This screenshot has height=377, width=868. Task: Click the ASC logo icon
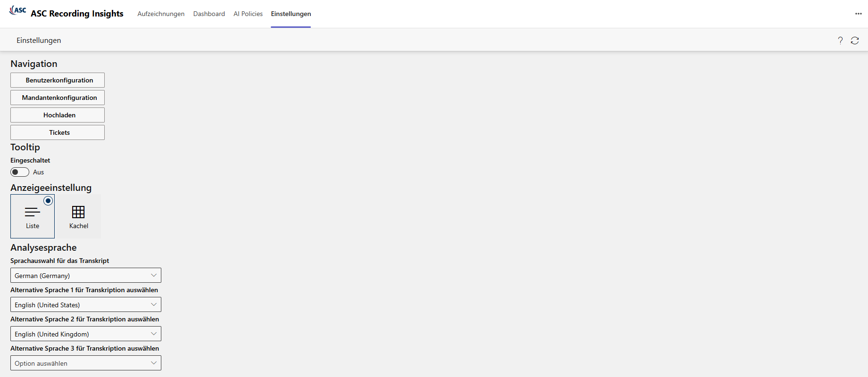[18, 10]
